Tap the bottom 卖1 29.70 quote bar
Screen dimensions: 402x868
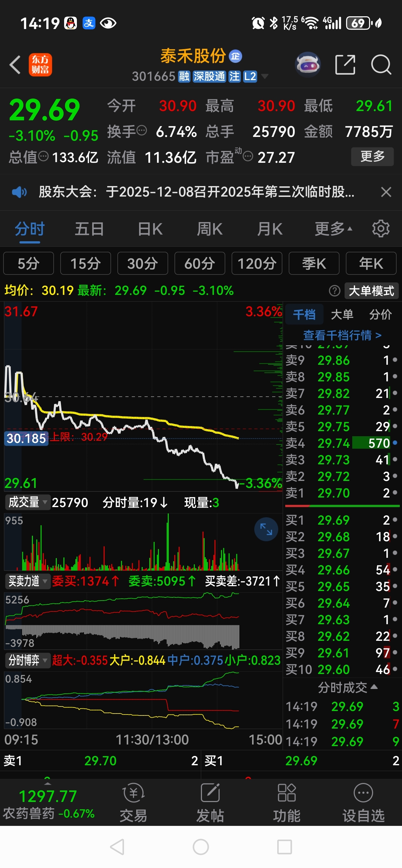click(100, 760)
